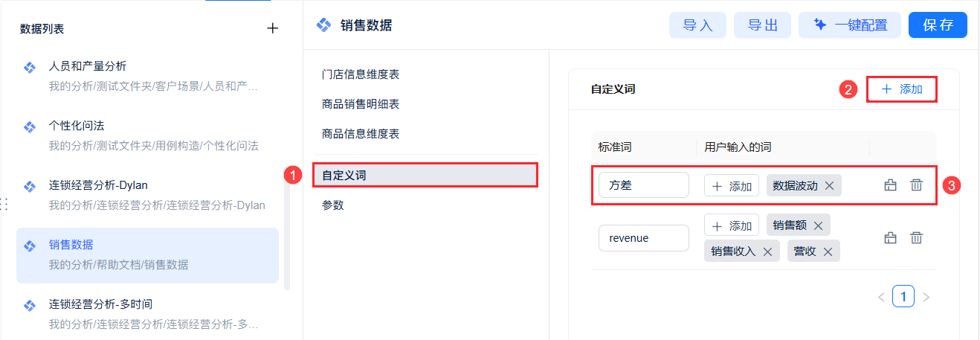Click the plus icon beside 数据列表
The height and width of the screenshot is (340, 980).
click(273, 28)
